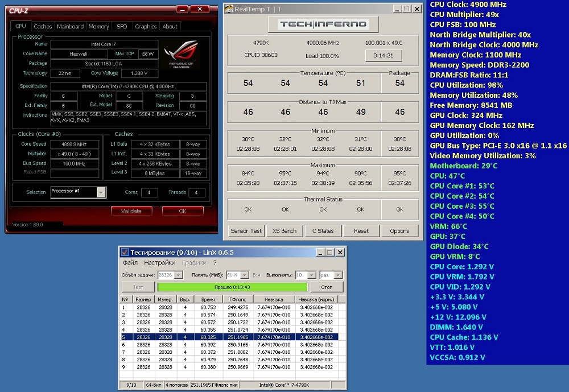
Task: Click the DIMM: 1.640 V overlay line
Action: (456, 327)
